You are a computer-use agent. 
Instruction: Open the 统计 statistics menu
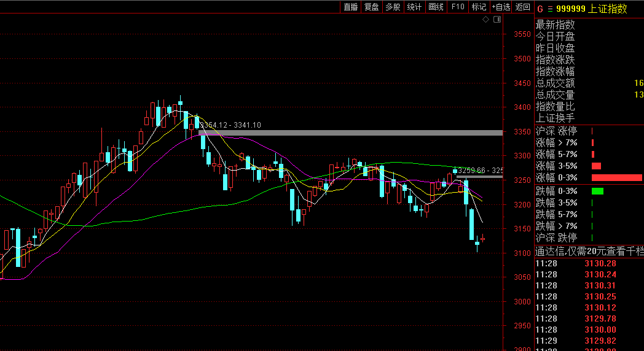414,7
